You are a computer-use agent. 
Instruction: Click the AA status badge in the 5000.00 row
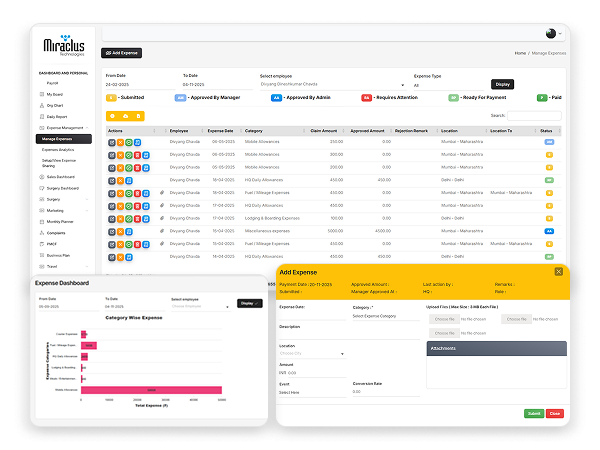coord(549,231)
